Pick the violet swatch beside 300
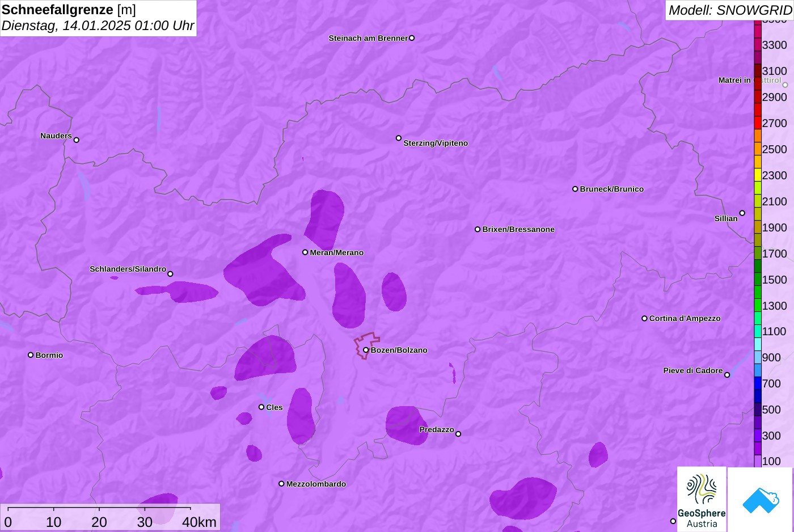Viewport: 794px width, 532px height. coord(758,436)
